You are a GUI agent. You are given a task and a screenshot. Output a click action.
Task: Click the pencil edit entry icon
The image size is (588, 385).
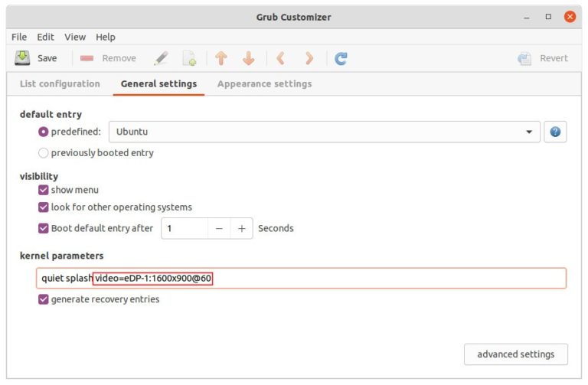(161, 58)
